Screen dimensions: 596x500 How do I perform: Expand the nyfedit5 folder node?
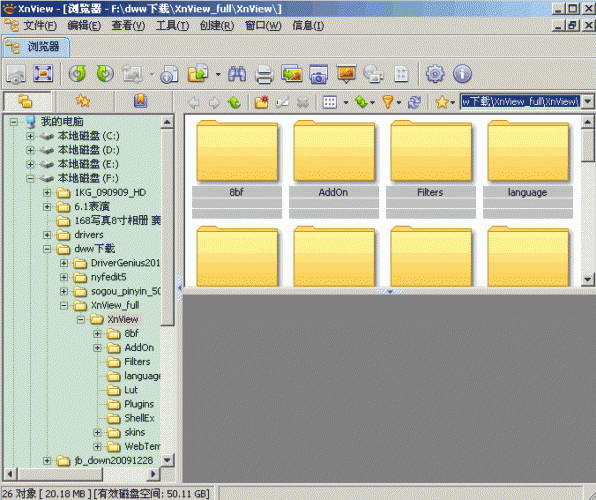click(64, 277)
